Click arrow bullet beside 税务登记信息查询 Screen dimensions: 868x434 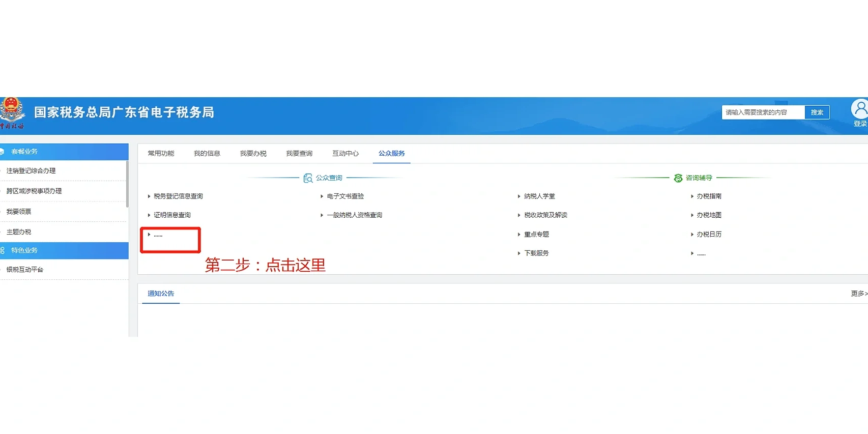point(149,196)
